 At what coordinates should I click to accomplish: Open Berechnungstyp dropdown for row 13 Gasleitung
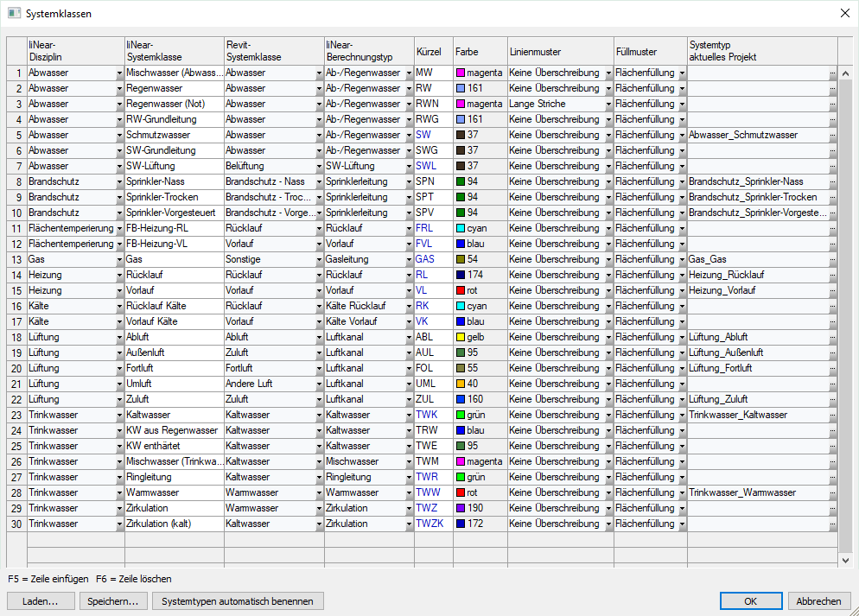tap(409, 259)
